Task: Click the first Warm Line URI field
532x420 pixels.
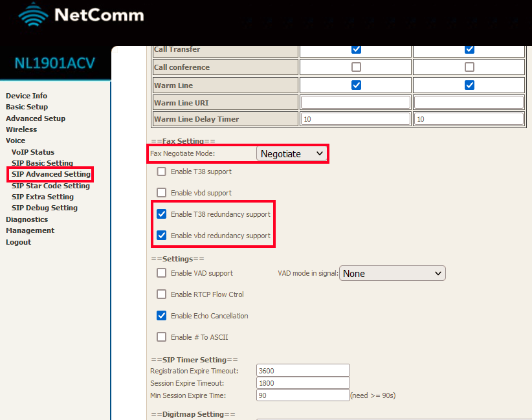Action: coord(355,102)
